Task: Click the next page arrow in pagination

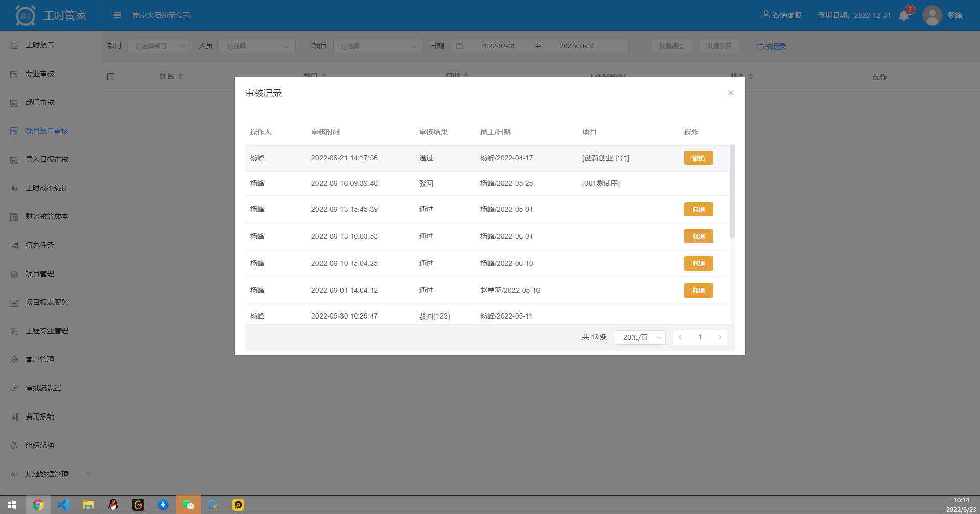Action: point(720,337)
